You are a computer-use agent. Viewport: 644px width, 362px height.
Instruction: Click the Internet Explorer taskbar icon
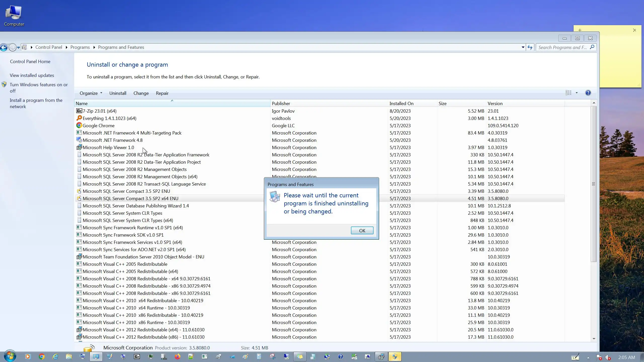(x=55, y=356)
